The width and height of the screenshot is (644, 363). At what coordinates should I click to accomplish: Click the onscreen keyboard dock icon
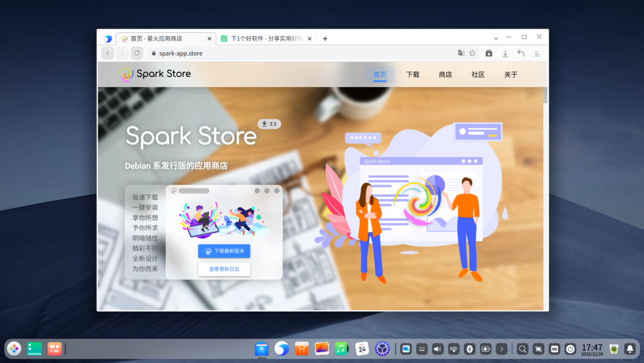point(555,349)
